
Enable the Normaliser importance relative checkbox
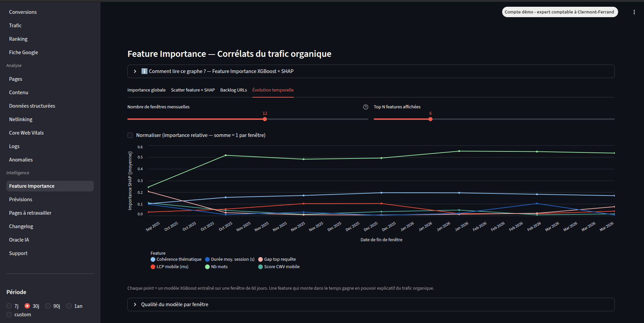(130, 135)
